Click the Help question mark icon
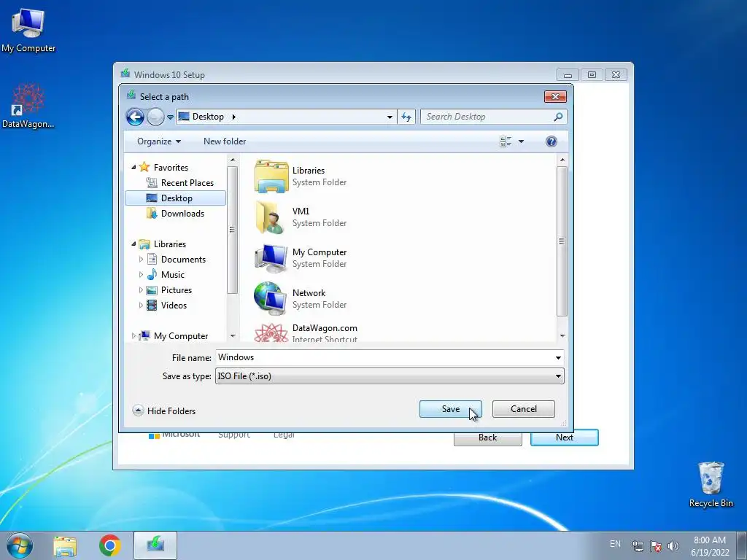Viewport: 747px width, 560px height. coord(551,141)
